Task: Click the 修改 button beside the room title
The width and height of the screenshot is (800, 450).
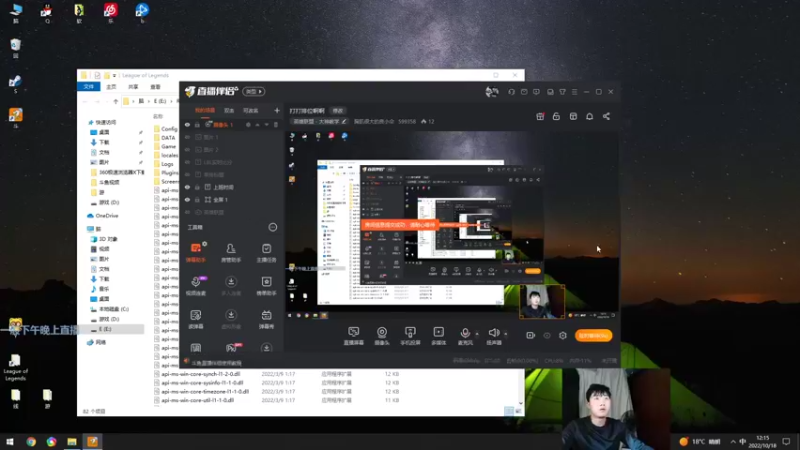Action: [338, 110]
